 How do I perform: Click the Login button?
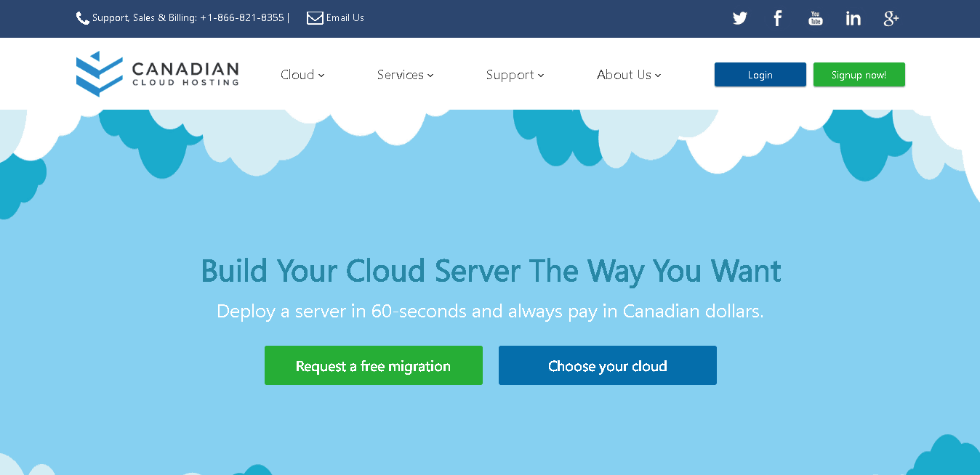(x=760, y=75)
